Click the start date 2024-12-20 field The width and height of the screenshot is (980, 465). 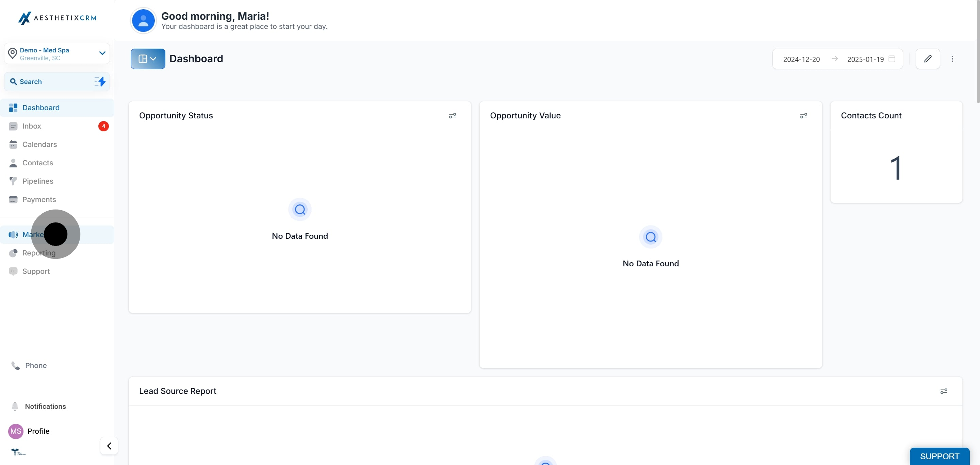coord(801,59)
